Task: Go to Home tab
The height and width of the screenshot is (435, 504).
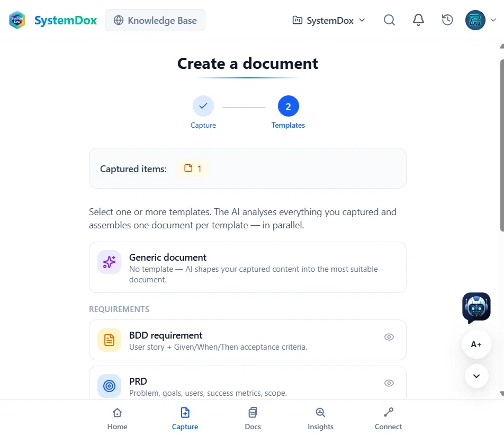Action: pos(118,419)
